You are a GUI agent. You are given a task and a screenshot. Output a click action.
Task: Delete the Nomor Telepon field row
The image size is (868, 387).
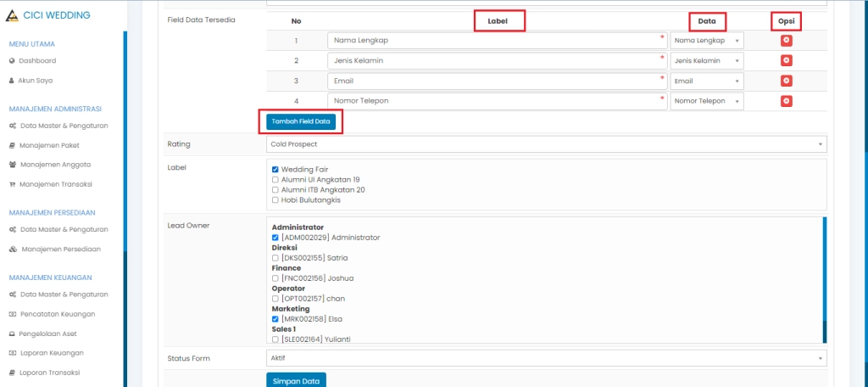coord(786,101)
